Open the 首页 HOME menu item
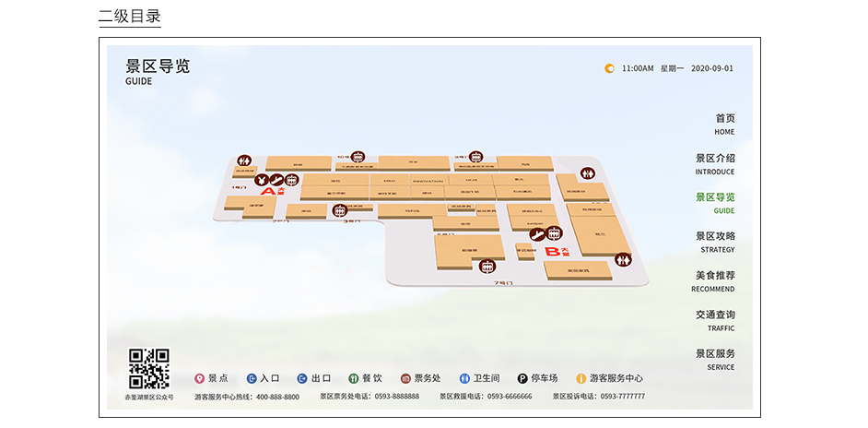This screenshot has height=428, width=868. point(724,125)
